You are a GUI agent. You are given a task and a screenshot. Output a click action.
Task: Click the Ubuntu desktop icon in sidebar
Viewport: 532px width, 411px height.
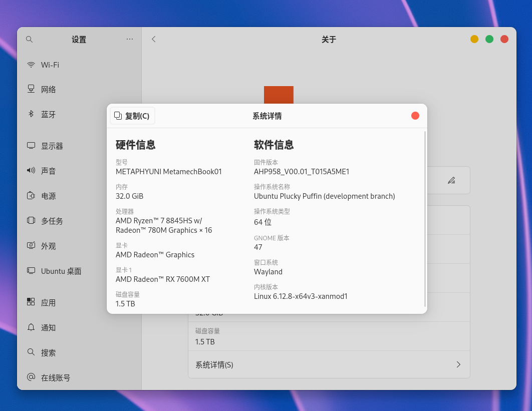(x=31, y=271)
